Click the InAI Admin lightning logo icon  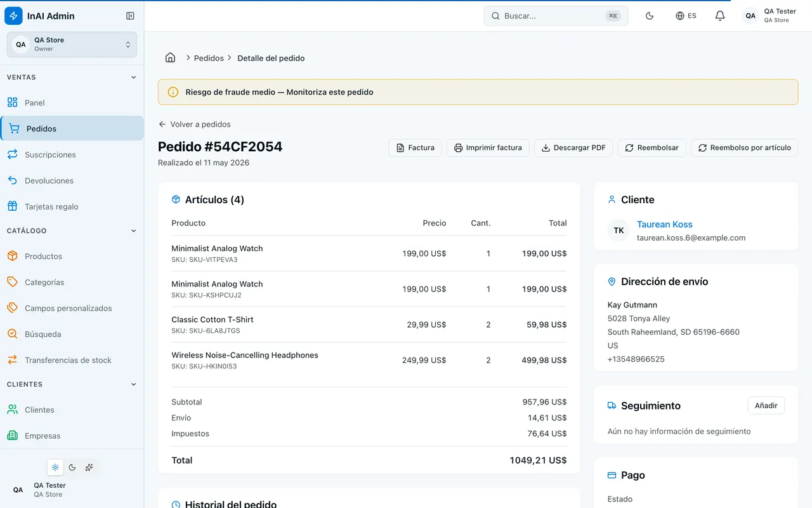13,16
